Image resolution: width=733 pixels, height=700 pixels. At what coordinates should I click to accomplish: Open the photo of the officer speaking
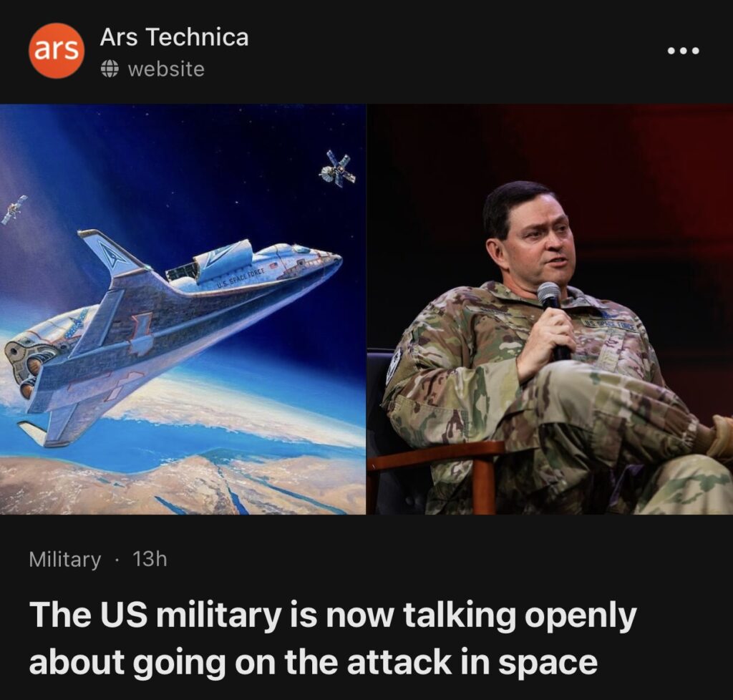(550, 309)
